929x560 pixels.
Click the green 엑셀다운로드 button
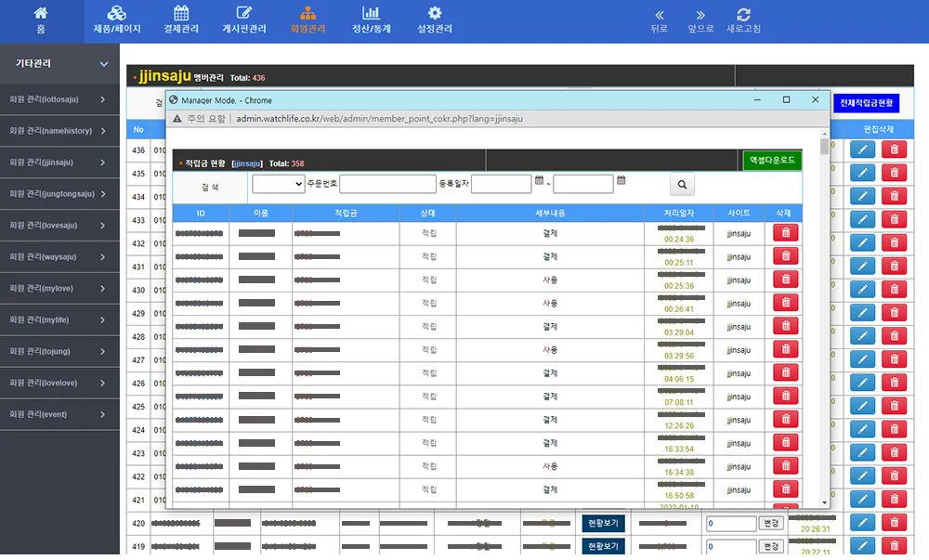pyautogui.click(x=772, y=161)
